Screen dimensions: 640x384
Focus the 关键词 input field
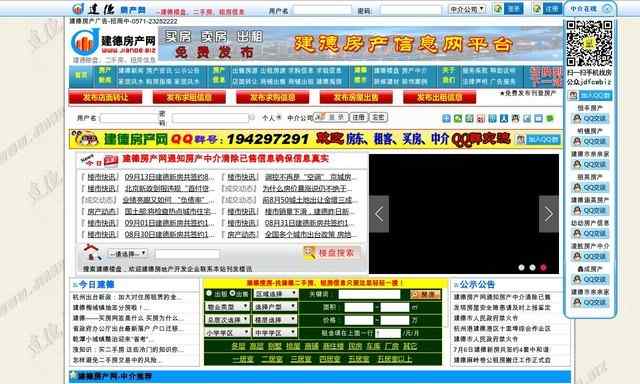[x=369, y=294]
